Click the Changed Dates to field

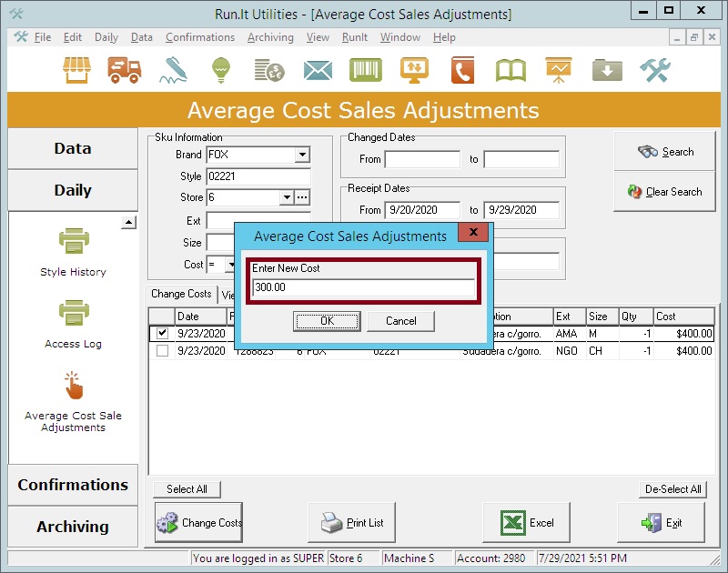coord(521,159)
